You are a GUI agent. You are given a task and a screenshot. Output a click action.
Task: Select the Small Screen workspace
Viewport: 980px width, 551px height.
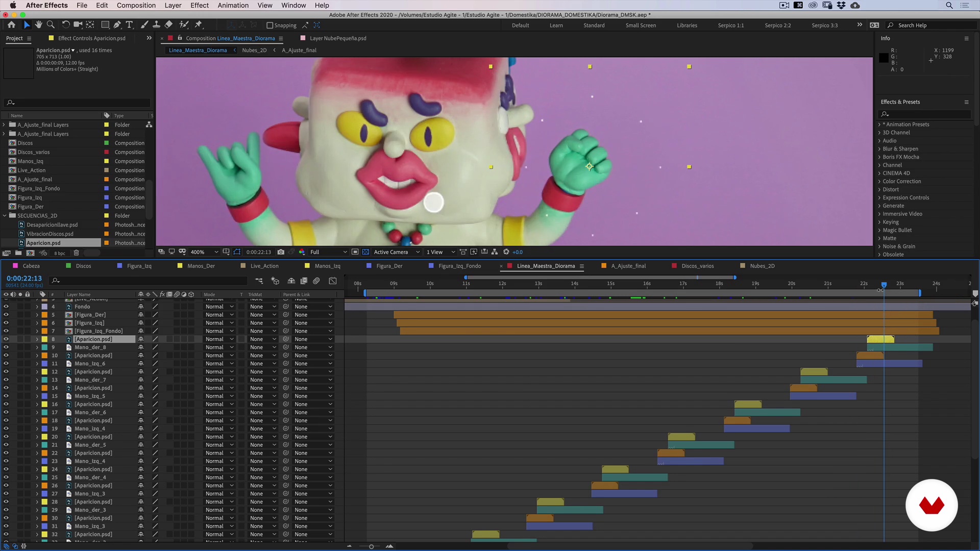click(x=641, y=26)
